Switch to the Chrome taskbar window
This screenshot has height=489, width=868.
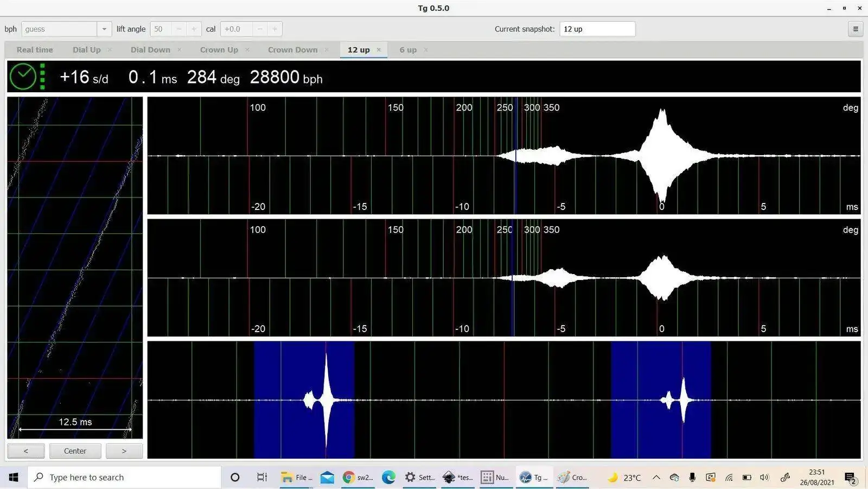(358, 478)
